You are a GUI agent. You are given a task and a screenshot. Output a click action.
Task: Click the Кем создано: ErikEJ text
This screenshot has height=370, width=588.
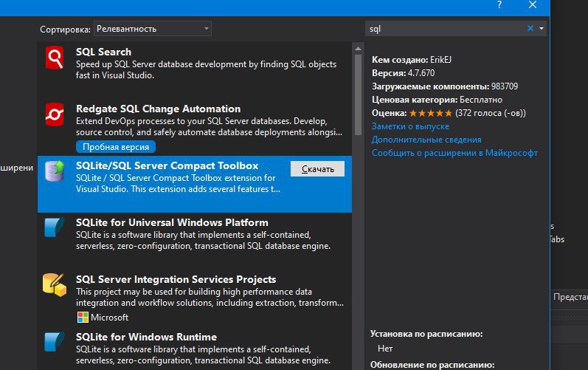(x=412, y=60)
